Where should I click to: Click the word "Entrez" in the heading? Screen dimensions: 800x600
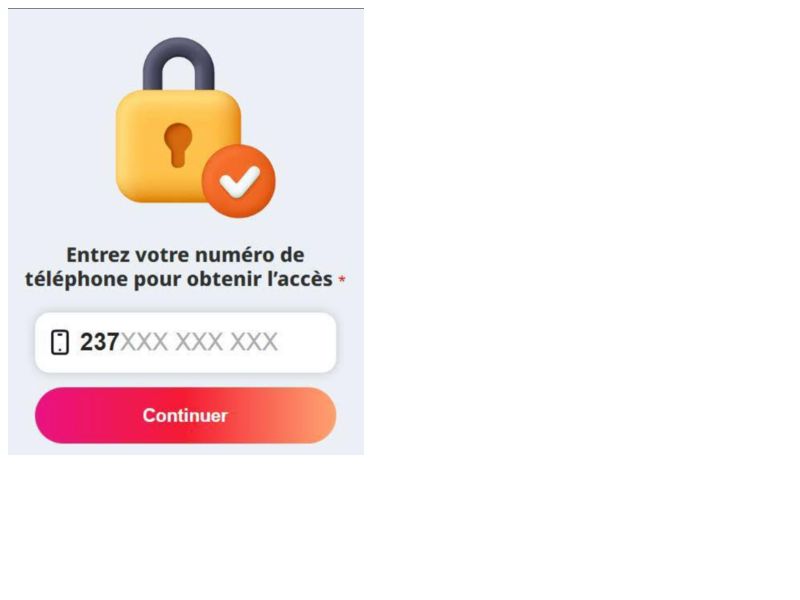97,255
